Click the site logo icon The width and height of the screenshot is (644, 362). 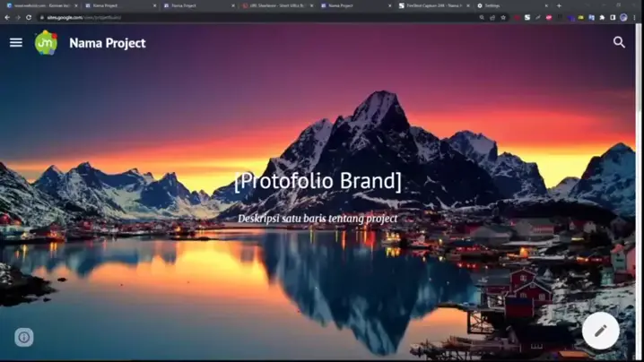pyautogui.click(x=46, y=42)
